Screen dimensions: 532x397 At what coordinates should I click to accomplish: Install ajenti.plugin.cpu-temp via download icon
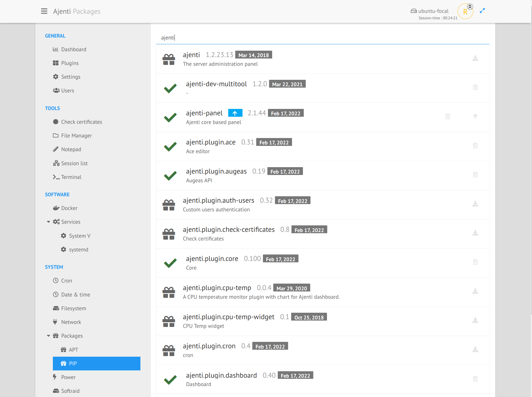tap(475, 291)
